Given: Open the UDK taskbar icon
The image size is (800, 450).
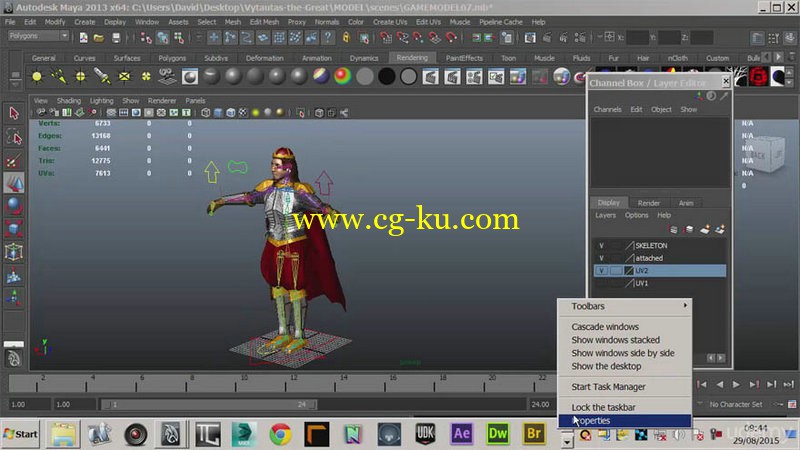Looking at the screenshot, I should pos(425,434).
